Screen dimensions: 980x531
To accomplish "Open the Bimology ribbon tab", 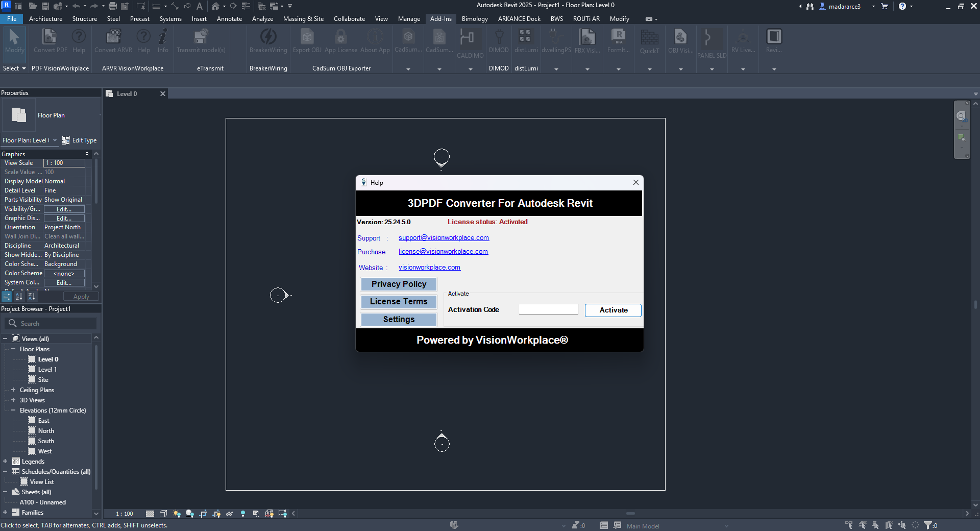I will tap(475, 19).
